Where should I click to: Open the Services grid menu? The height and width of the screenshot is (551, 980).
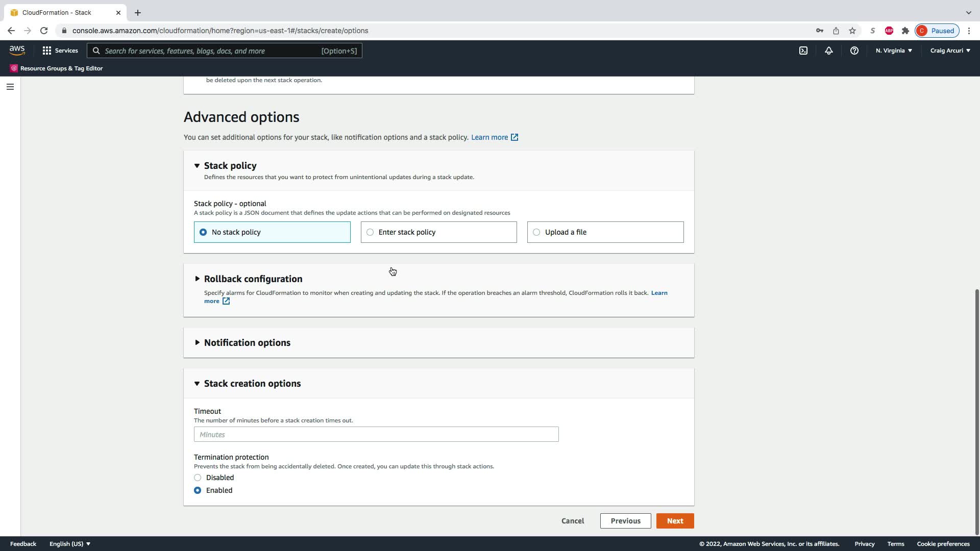tap(60, 51)
